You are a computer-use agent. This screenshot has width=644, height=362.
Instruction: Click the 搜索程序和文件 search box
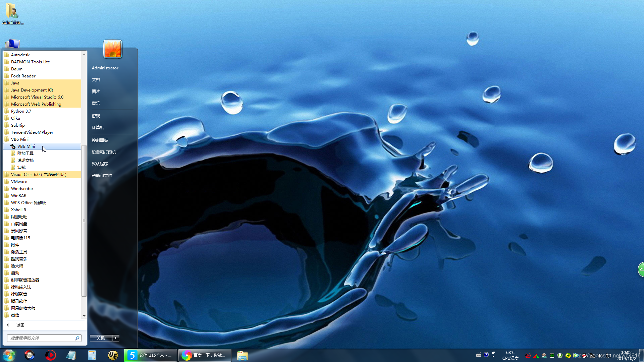40,338
